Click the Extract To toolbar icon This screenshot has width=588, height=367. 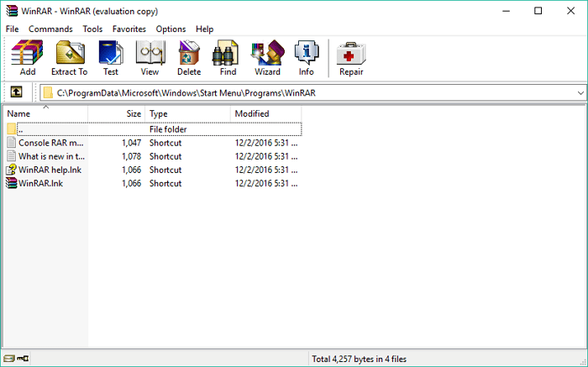tap(70, 58)
